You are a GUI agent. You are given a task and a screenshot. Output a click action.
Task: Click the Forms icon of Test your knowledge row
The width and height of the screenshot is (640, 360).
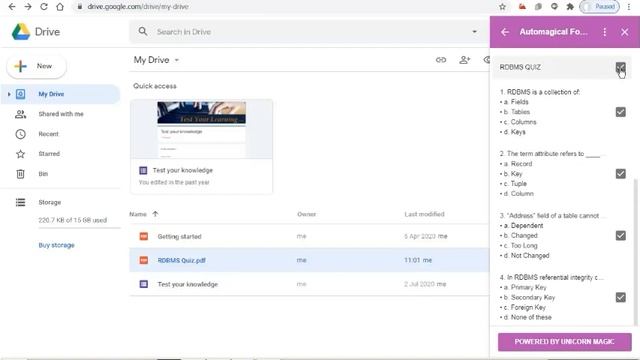[144, 284]
